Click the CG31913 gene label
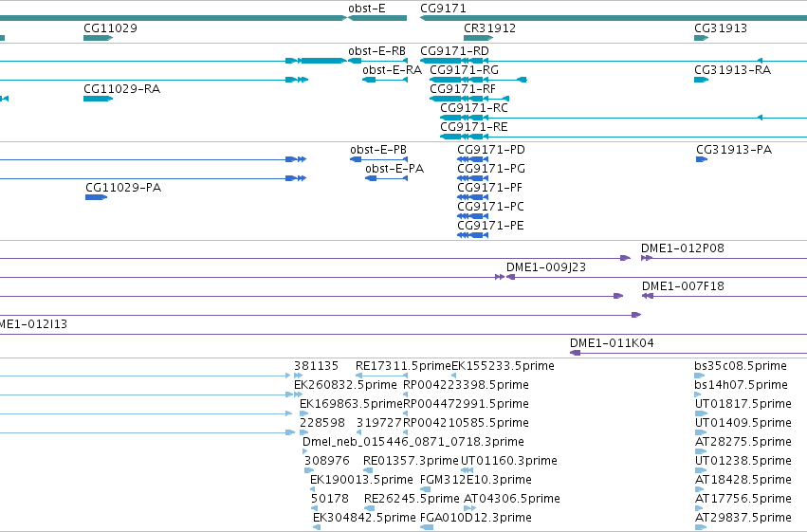The width and height of the screenshot is (807, 532). point(721,28)
